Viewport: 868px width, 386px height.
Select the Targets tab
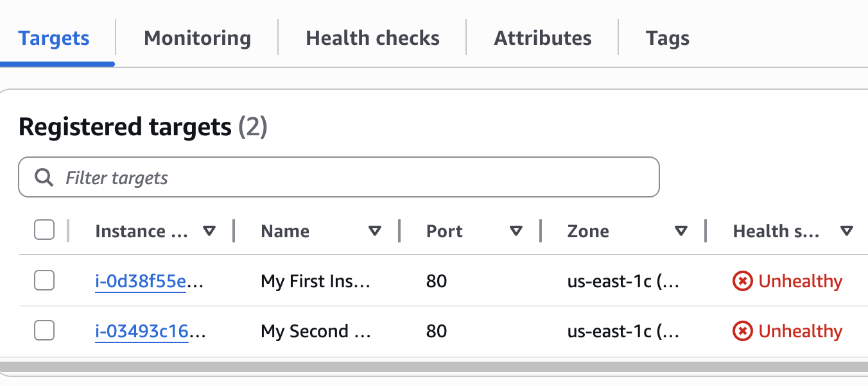click(x=54, y=38)
